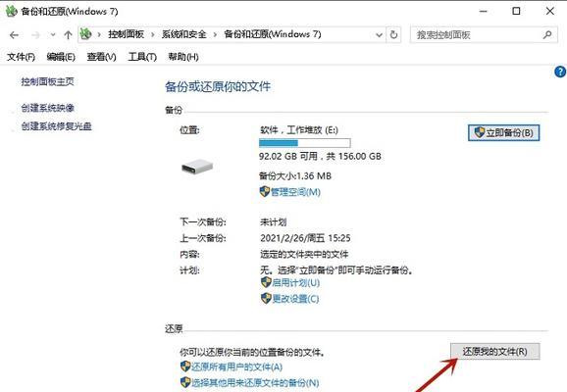Click 创建系统修复光盘 link
Image resolution: width=567 pixels, height=392 pixels.
pyautogui.click(x=56, y=126)
